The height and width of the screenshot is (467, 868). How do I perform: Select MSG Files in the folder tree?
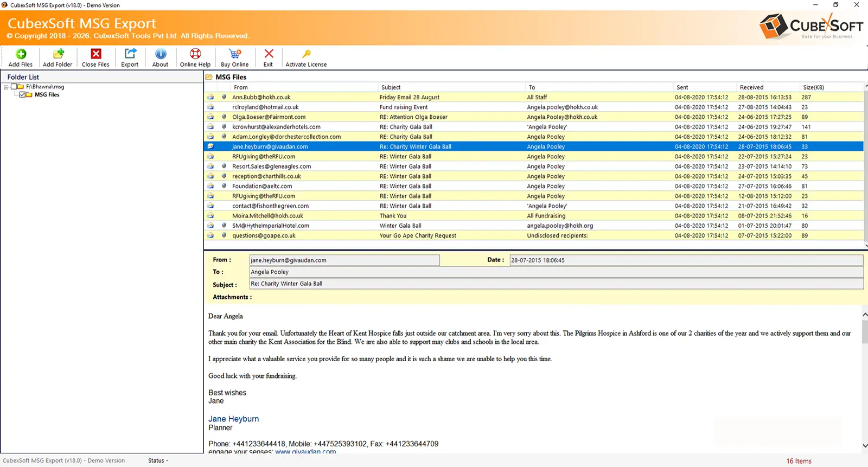[47, 94]
